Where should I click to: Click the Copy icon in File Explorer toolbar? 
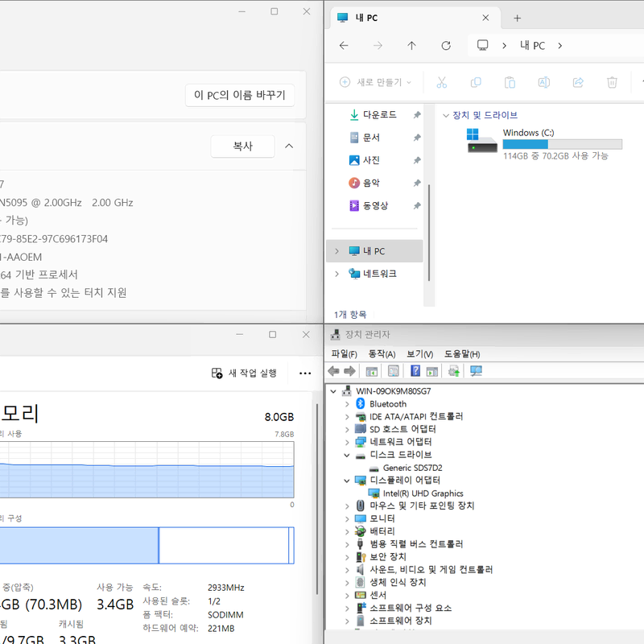click(476, 83)
